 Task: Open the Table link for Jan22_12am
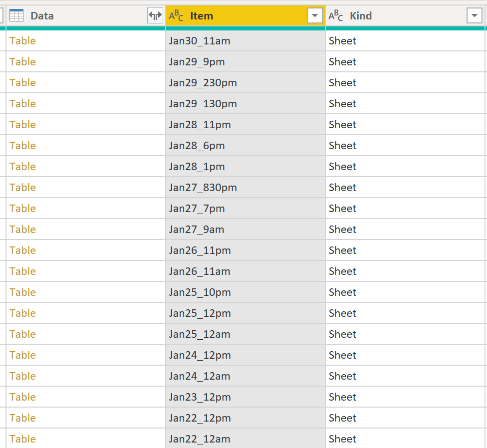tap(22, 439)
